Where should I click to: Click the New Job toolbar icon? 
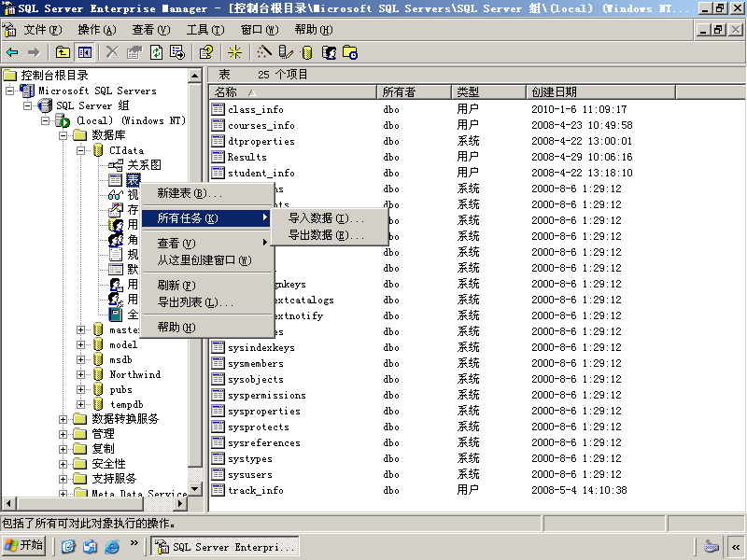tap(350, 52)
